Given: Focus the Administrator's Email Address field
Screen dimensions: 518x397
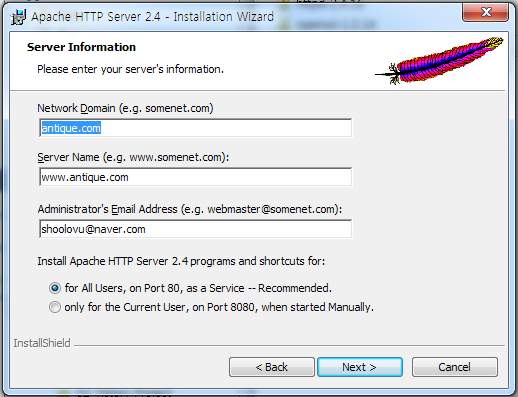Looking at the screenshot, I should coord(195,229).
